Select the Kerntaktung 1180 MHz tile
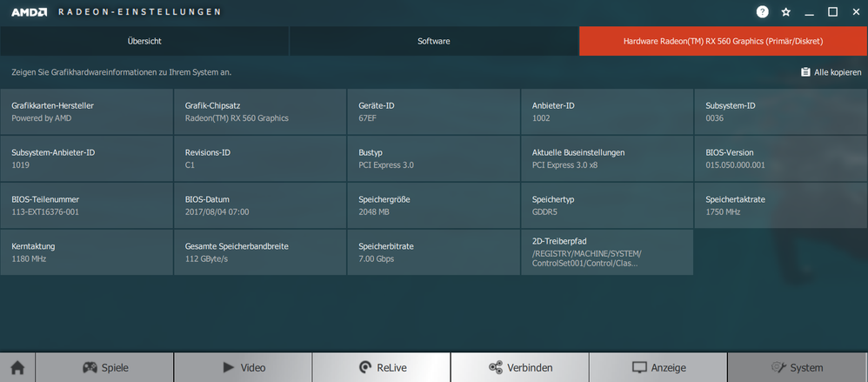The width and height of the screenshot is (868, 382). click(x=87, y=252)
